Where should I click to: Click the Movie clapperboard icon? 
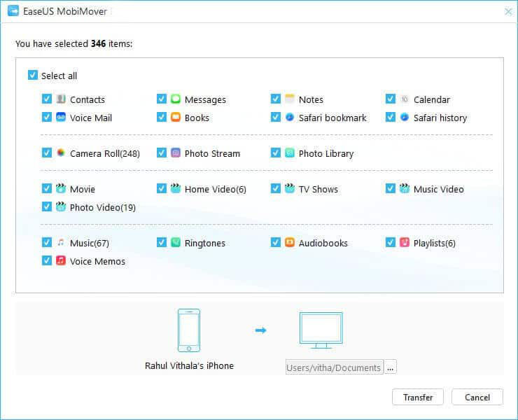[x=61, y=188]
